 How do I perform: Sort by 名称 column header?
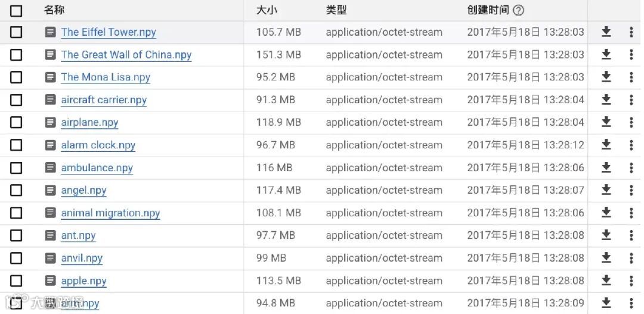point(54,10)
